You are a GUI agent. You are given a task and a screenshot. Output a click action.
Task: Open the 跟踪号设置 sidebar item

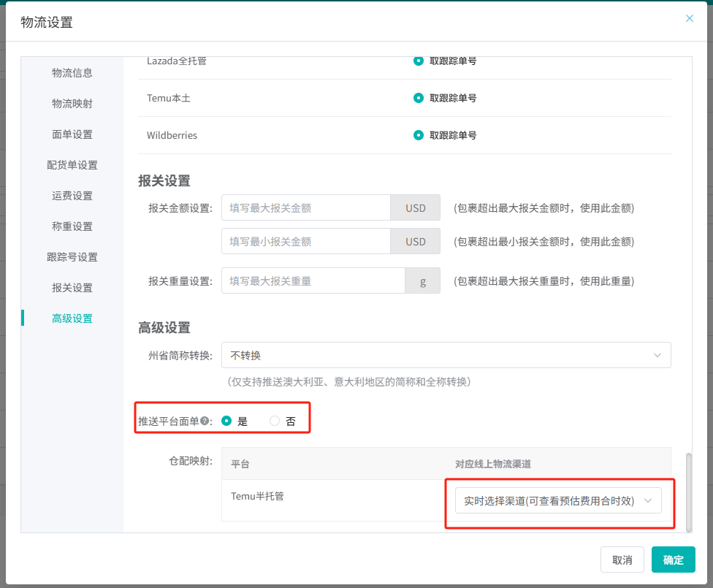(x=72, y=257)
